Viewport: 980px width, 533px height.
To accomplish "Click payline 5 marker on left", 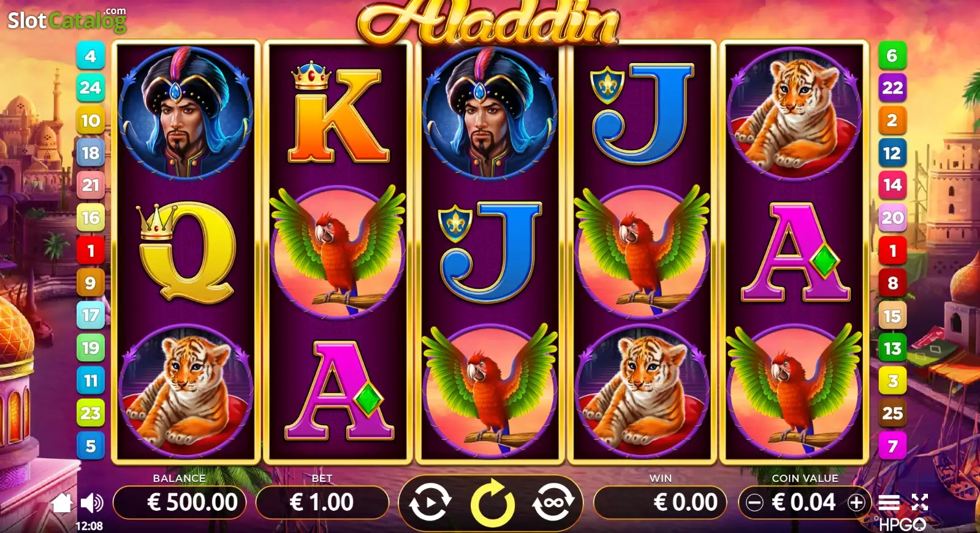I will coord(91,446).
